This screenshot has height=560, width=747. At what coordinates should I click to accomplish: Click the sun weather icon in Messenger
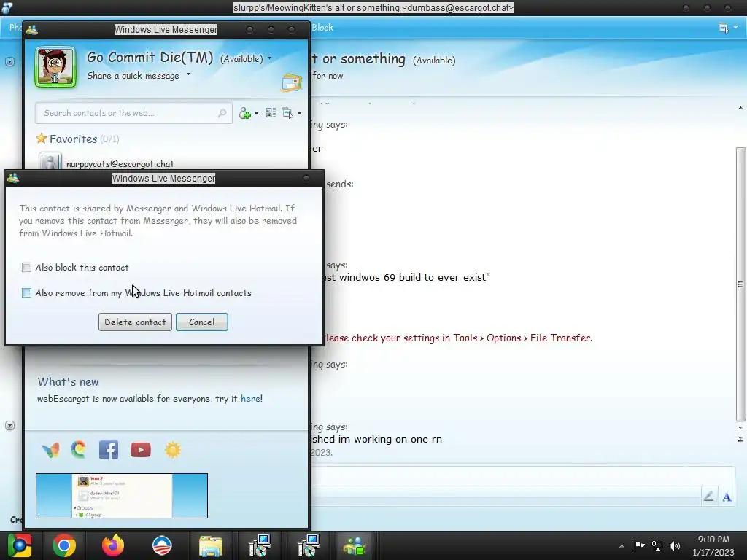point(173,450)
